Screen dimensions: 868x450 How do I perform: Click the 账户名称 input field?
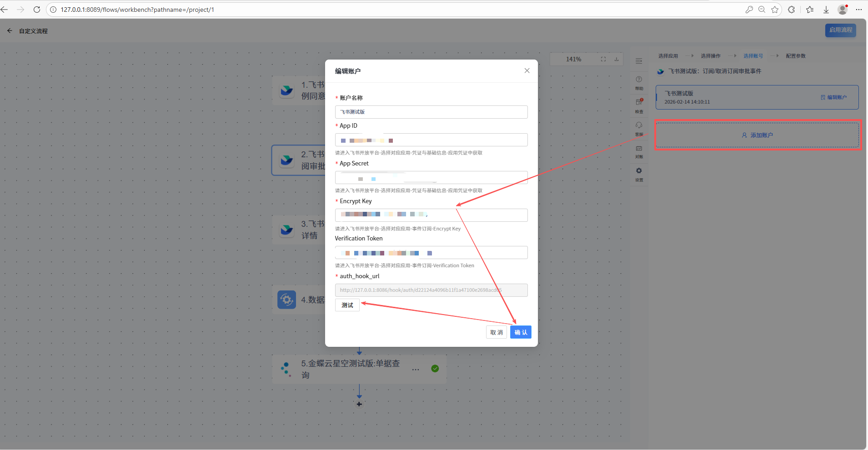pyautogui.click(x=431, y=112)
